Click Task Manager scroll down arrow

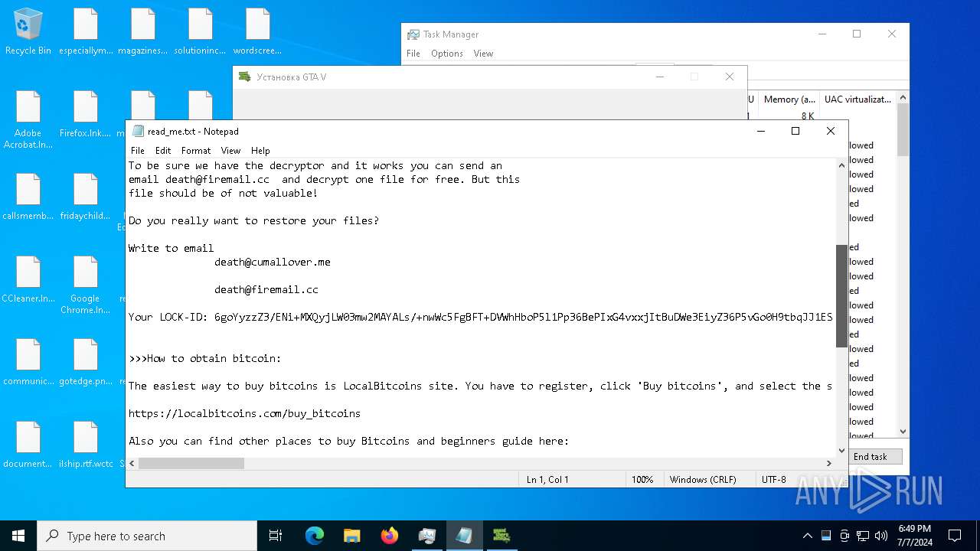(903, 432)
